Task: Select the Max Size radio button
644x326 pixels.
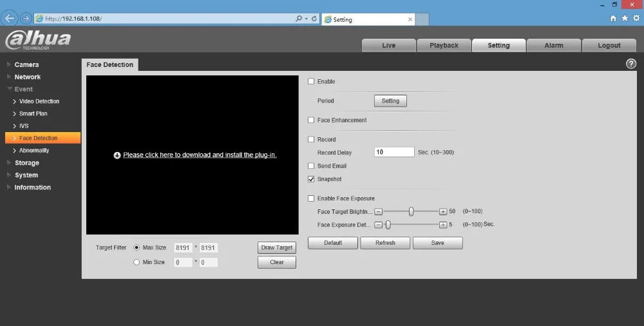Action: (137, 247)
